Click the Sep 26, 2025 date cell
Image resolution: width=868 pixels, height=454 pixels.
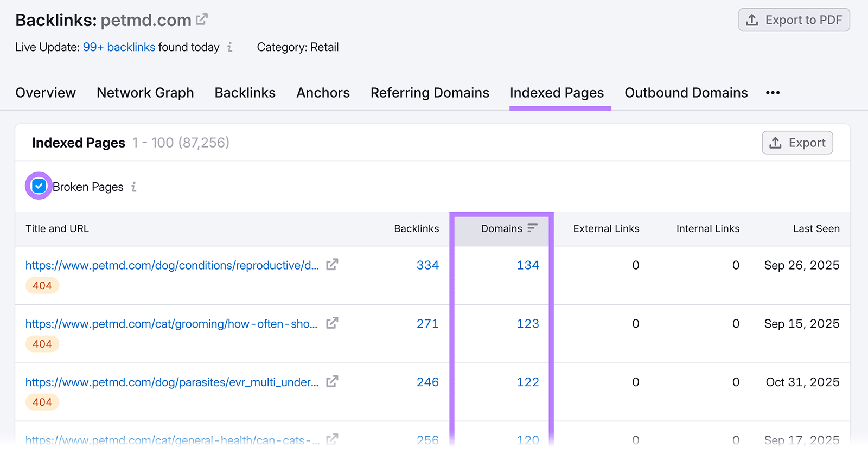point(802,265)
